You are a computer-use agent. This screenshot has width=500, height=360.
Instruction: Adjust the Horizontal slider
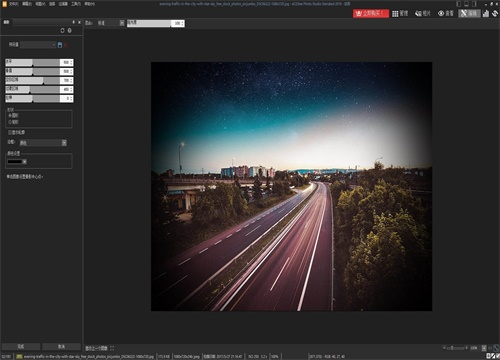32,62
